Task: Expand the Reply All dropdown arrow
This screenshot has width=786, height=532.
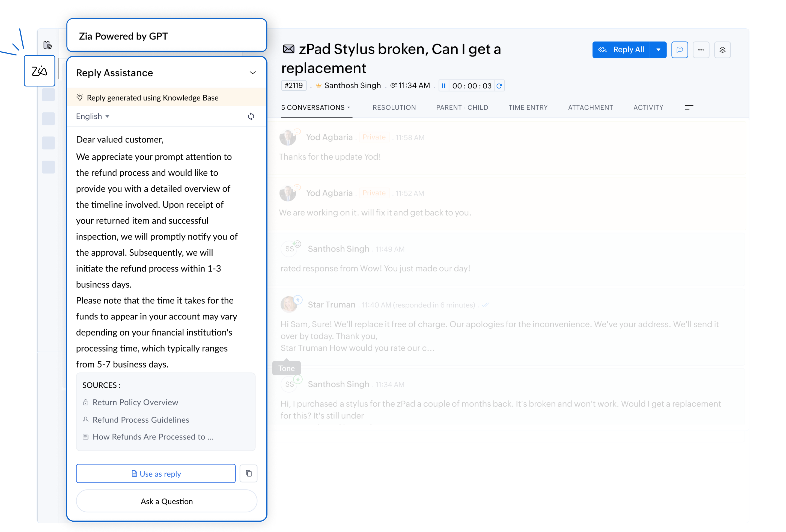Action: tap(658, 50)
